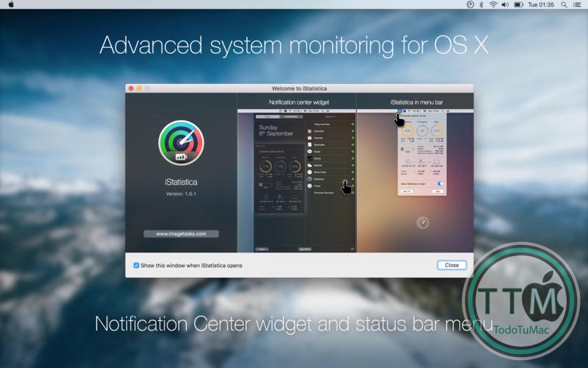Open the www.imagetasks.com link
Image resolution: width=588 pixels, height=368 pixels.
click(x=181, y=233)
